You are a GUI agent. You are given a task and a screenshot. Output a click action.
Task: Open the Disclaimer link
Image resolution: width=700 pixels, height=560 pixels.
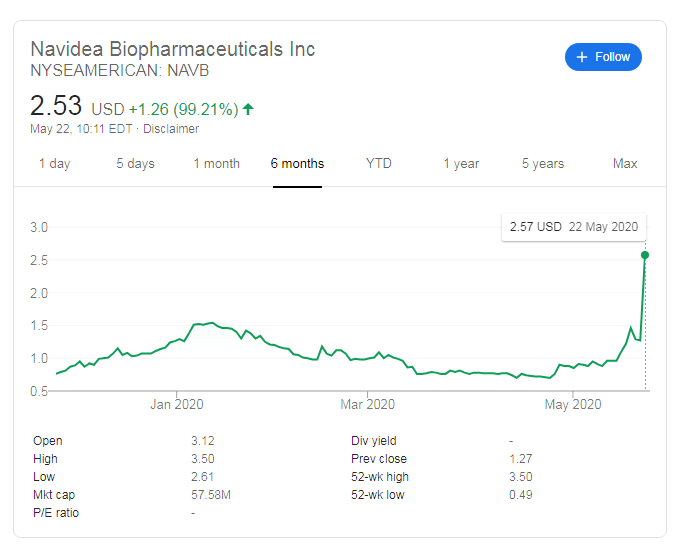171,129
